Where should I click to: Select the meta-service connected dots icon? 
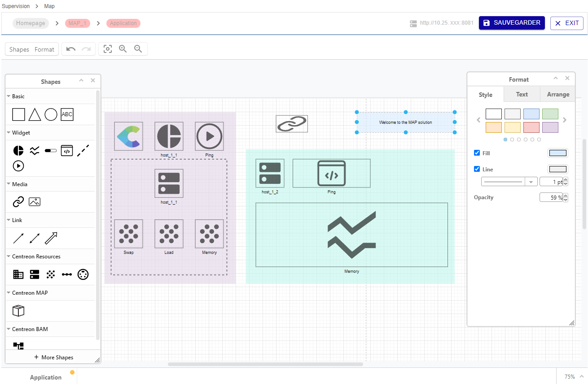coord(67,275)
